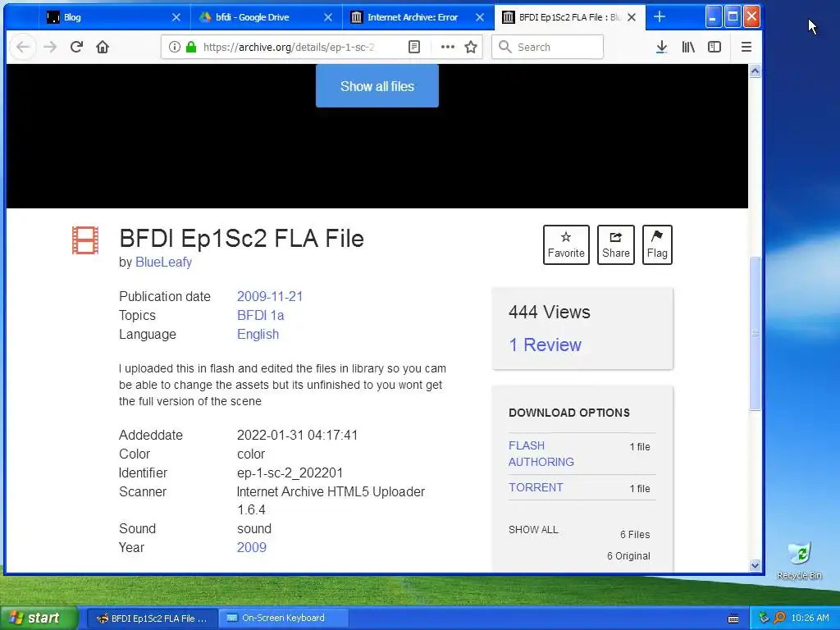
Task: Bookmark this page with the star
Action: coord(471,47)
